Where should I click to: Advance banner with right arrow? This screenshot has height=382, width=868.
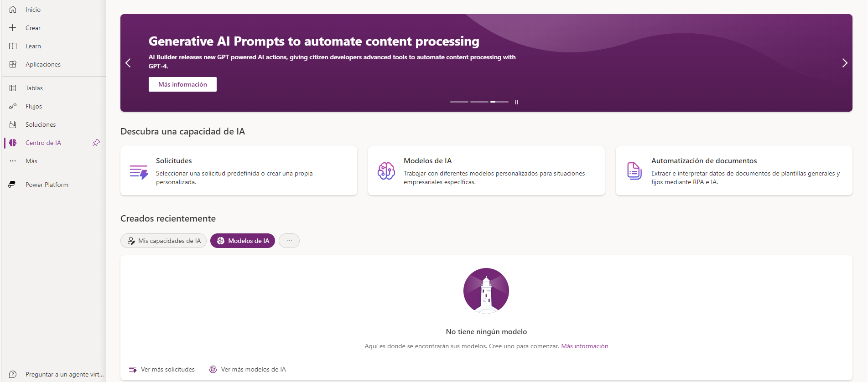pos(845,63)
